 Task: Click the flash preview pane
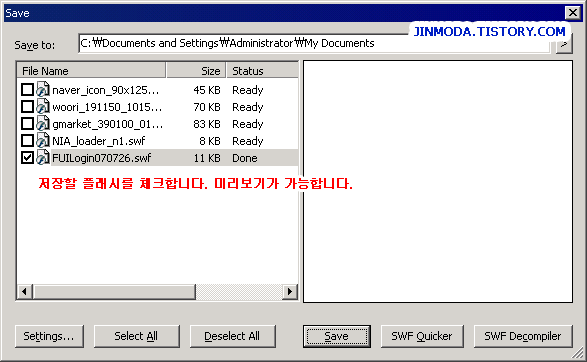tap(438, 181)
